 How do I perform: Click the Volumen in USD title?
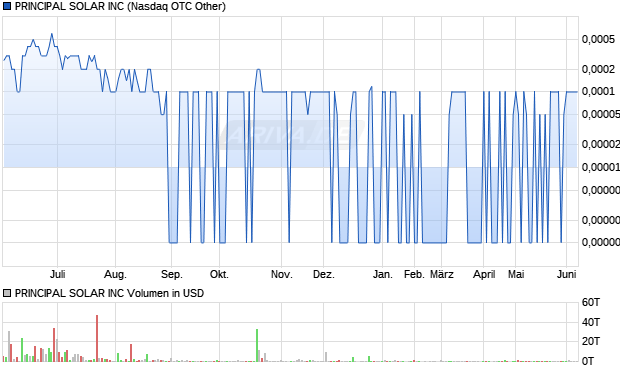[x=109, y=293]
